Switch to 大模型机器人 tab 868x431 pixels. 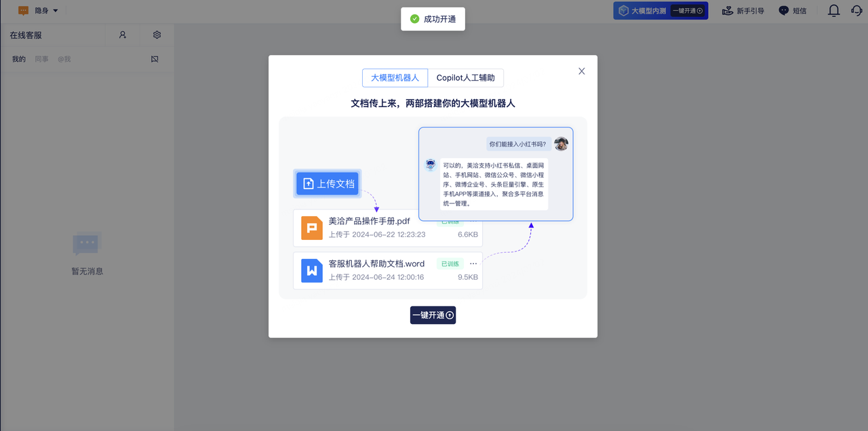(x=395, y=78)
